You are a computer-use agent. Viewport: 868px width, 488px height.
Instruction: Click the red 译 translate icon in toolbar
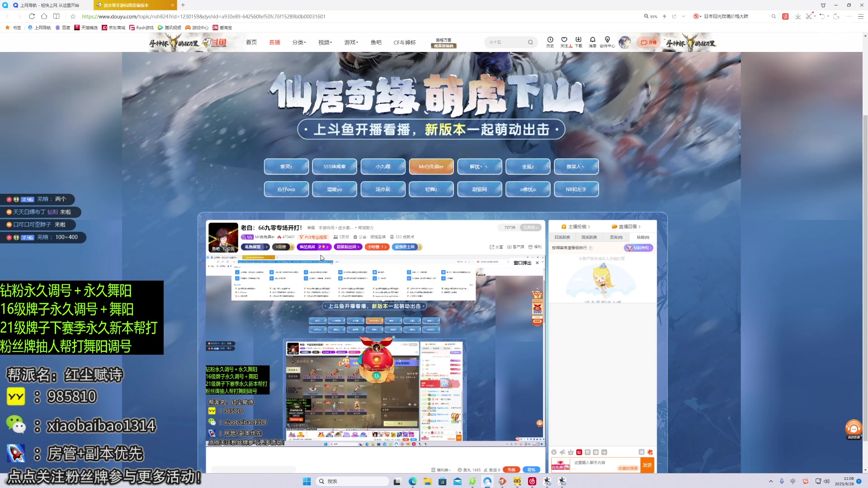(x=785, y=16)
